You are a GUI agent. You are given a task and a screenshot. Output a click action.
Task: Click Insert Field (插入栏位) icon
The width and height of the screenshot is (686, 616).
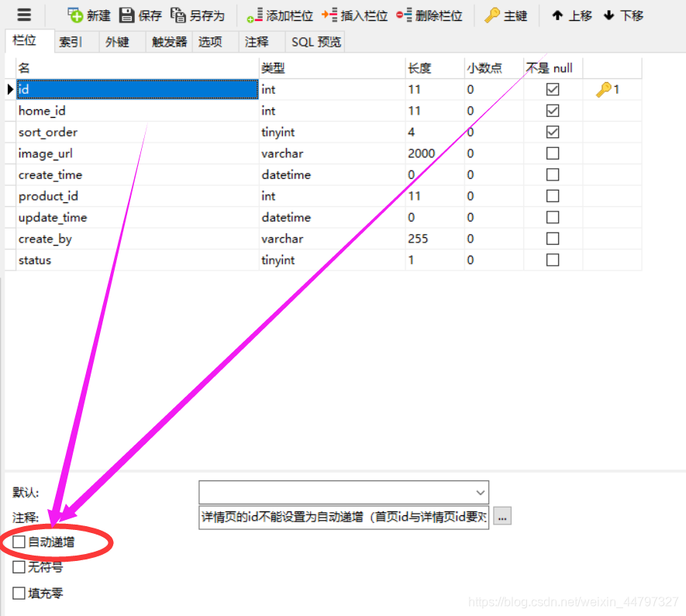(x=329, y=15)
